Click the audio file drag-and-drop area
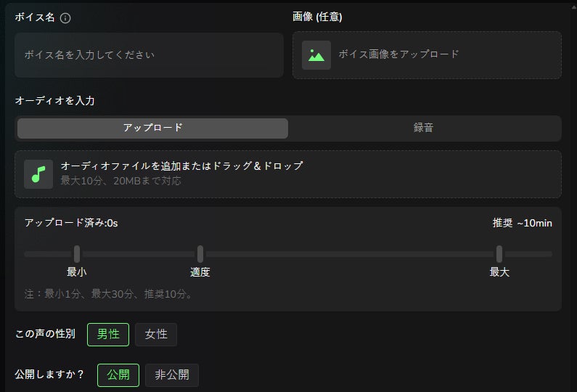This screenshot has height=392, width=577. [288, 174]
